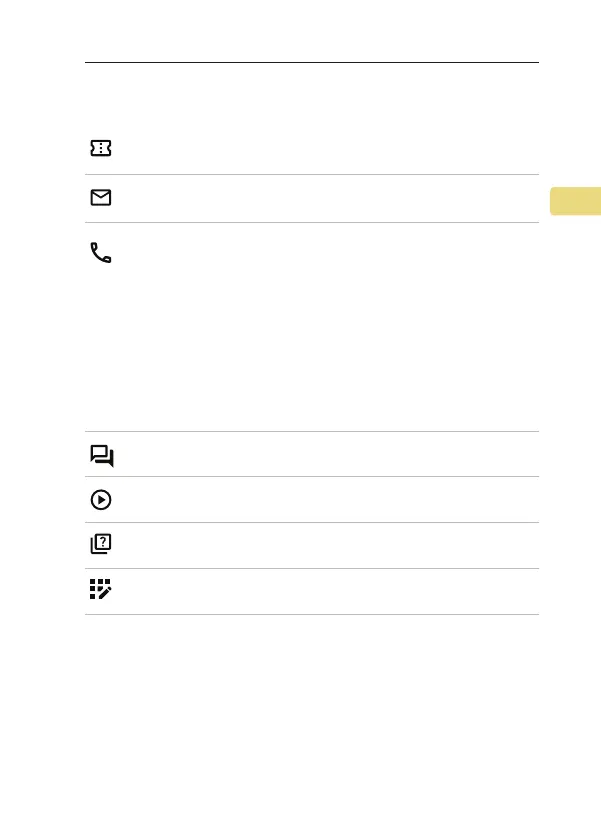The width and height of the screenshot is (601, 828).
Task: Select the phone handset icon
Action: (x=101, y=253)
